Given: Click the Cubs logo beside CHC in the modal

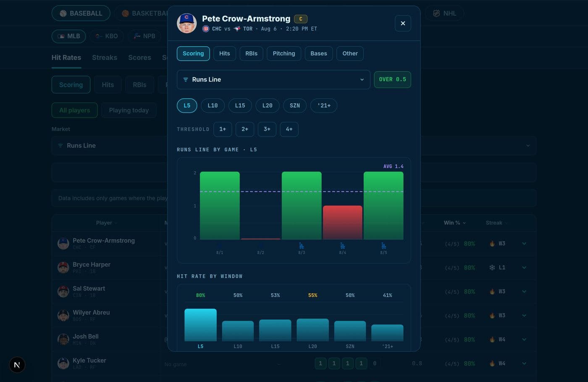Looking at the screenshot, I should tap(206, 29).
